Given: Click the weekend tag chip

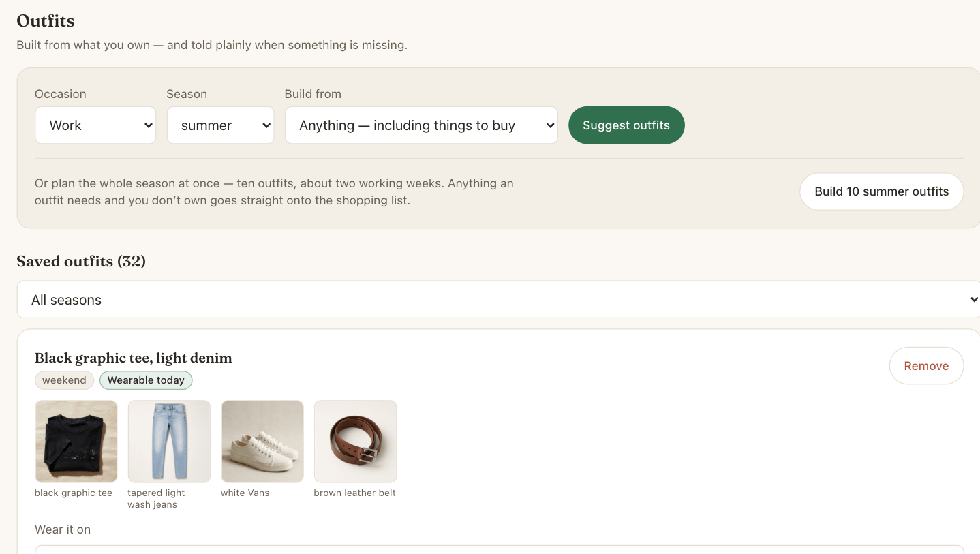Looking at the screenshot, I should point(64,380).
